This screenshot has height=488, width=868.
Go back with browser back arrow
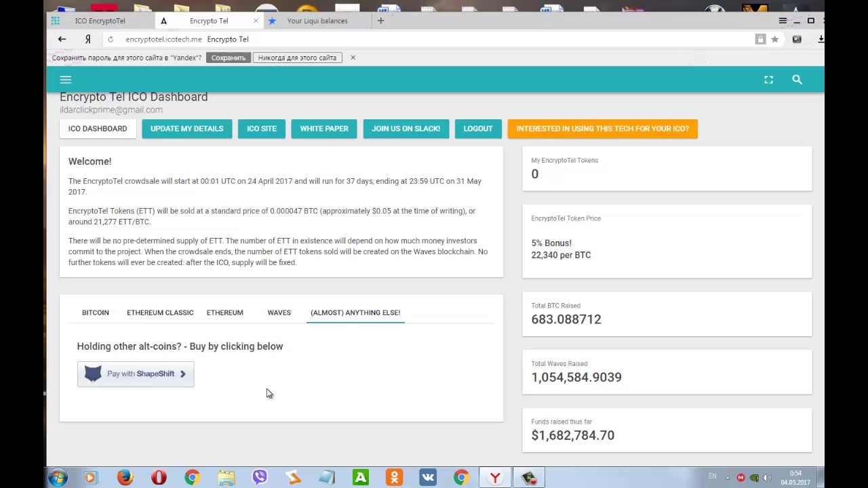pos(62,39)
